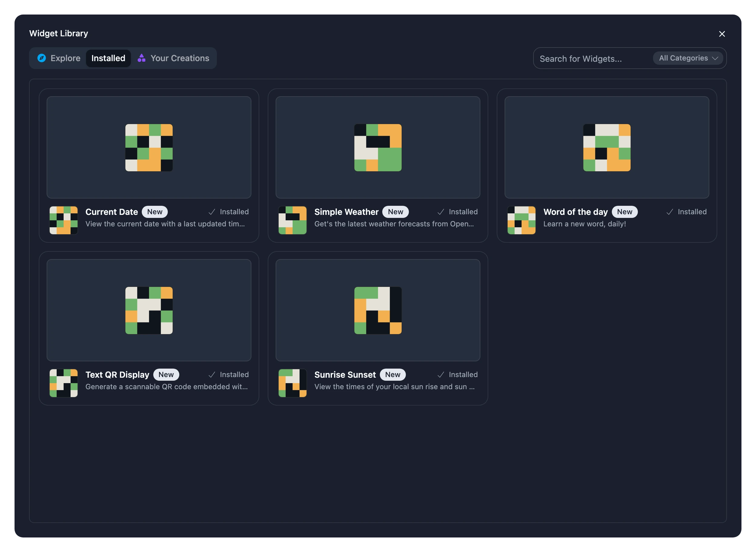The image size is (756, 552).
Task: Click the Installed status on Word of the day
Action: tap(686, 212)
